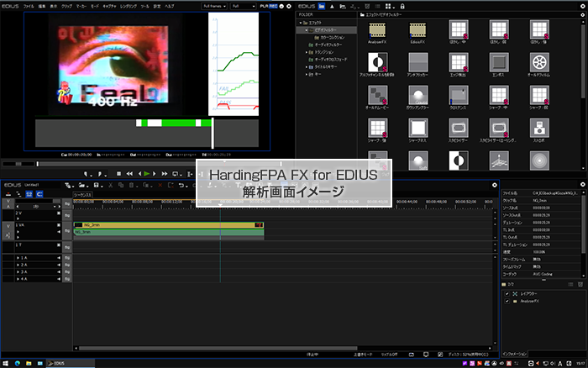Select the sequence tab on timeline
The image size is (588, 368).
[x=82, y=195]
